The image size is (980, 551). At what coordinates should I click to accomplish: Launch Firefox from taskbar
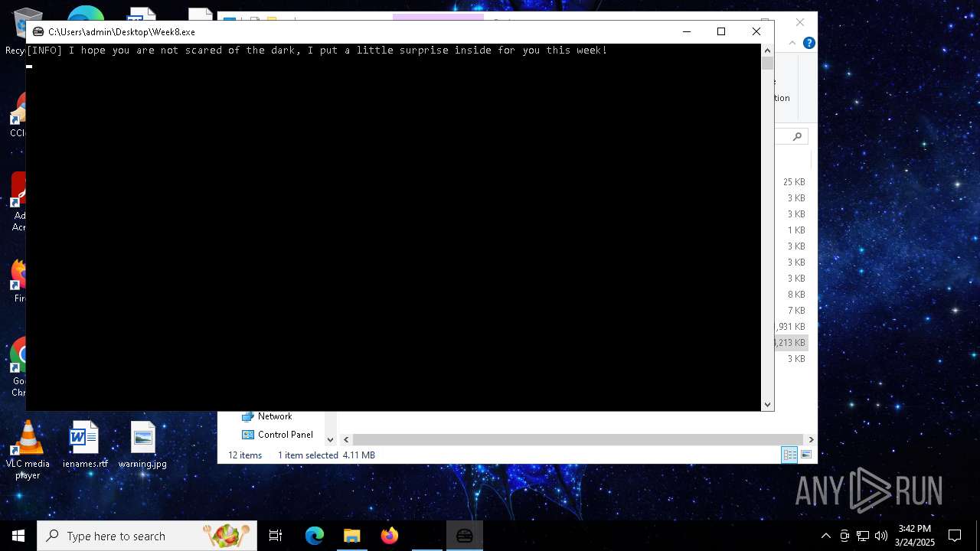click(x=389, y=536)
